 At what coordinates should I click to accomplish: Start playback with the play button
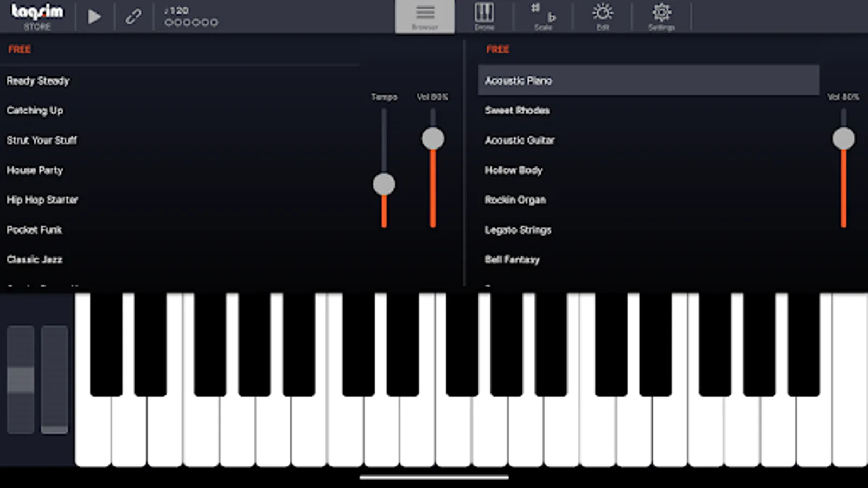[x=94, y=17]
